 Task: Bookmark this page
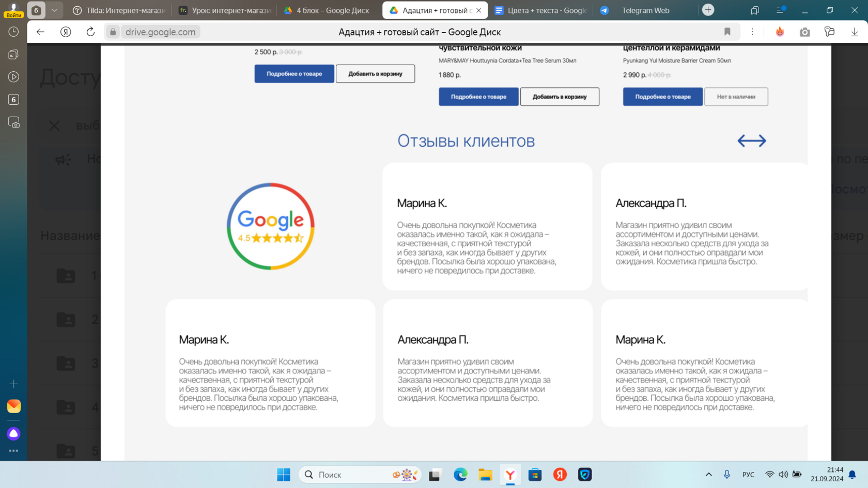727,32
